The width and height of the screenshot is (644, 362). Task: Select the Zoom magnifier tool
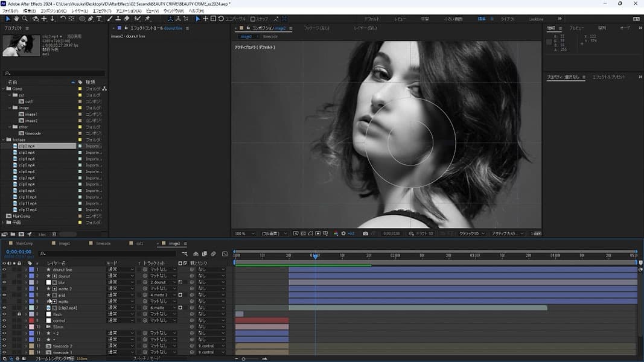point(25,19)
